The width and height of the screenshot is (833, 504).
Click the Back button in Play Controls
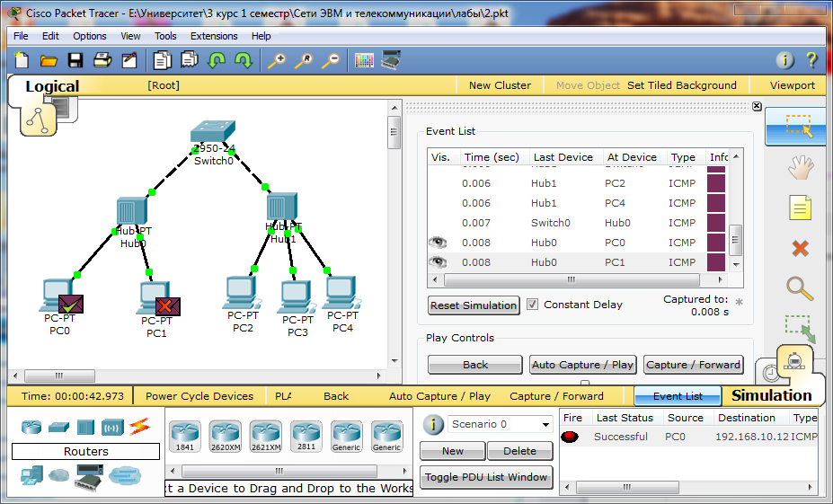475,365
